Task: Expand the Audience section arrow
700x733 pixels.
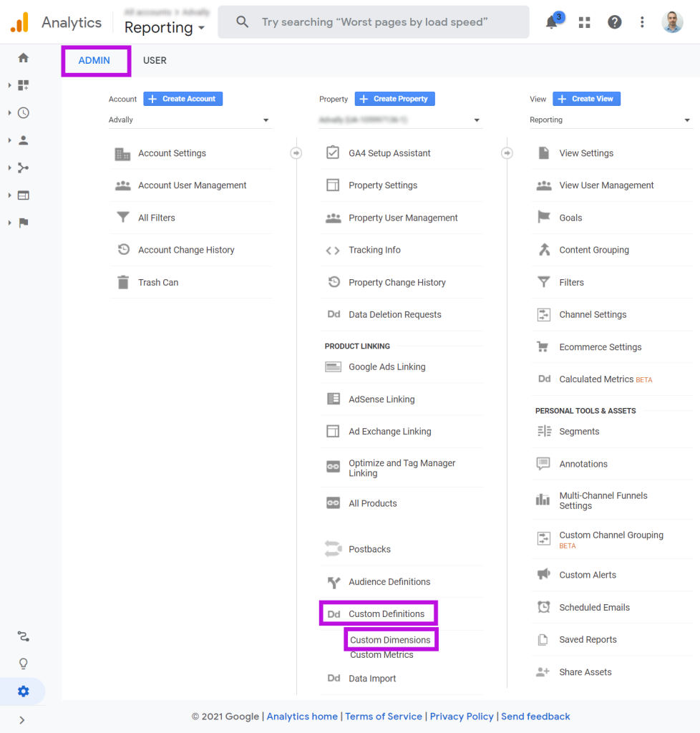Action: (x=9, y=140)
